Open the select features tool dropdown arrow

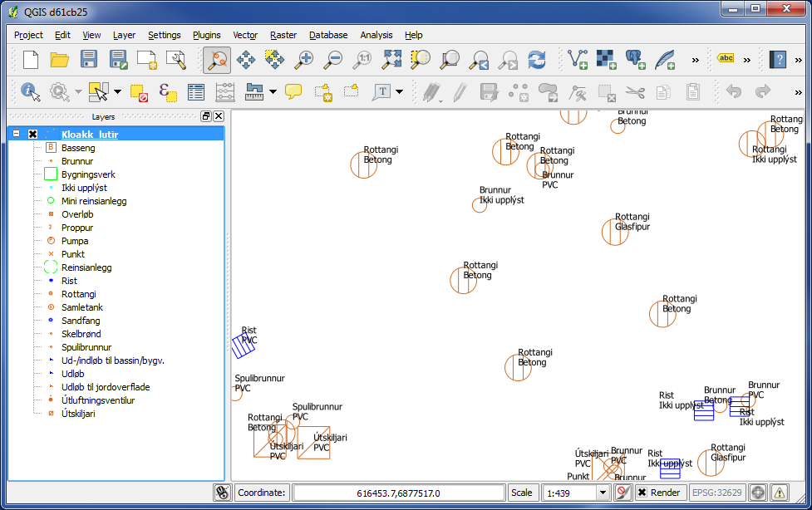click(117, 92)
